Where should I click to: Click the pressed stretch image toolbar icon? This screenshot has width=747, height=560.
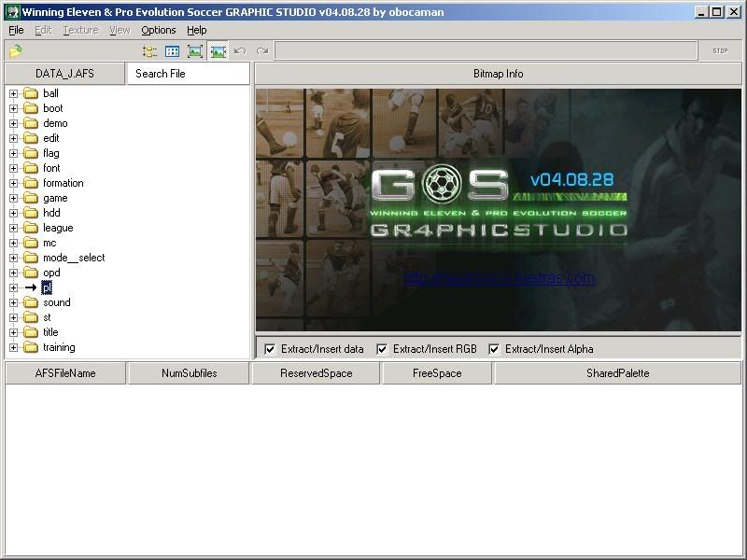(x=218, y=51)
